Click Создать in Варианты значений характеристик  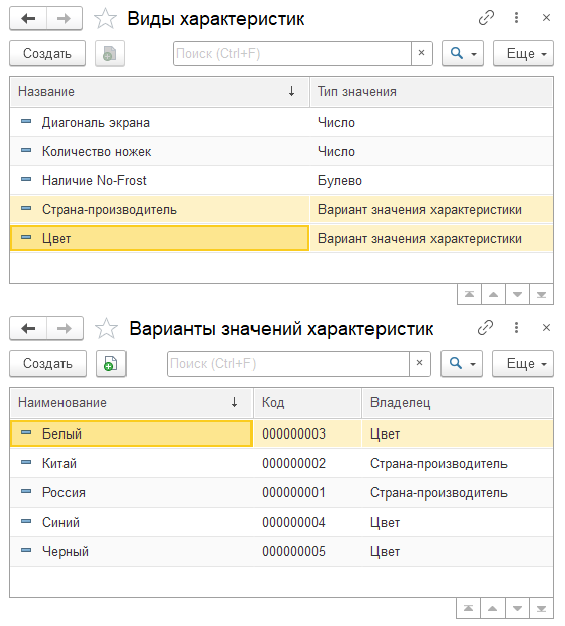[x=48, y=363]
